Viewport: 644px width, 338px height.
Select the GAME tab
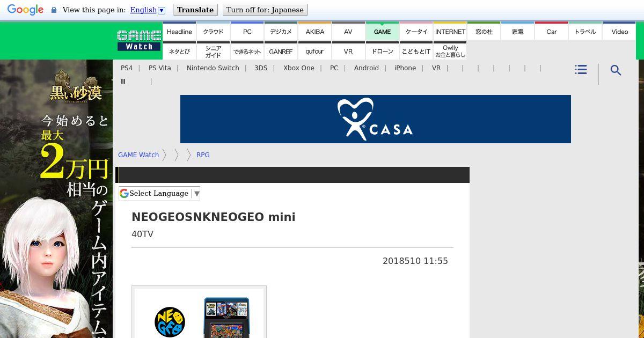[382, 32]
